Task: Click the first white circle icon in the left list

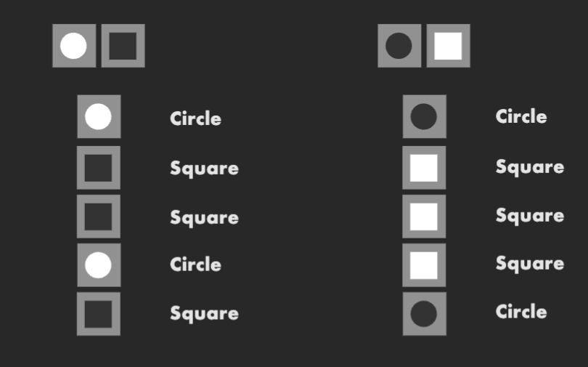Action: click(x=99, y=116)
